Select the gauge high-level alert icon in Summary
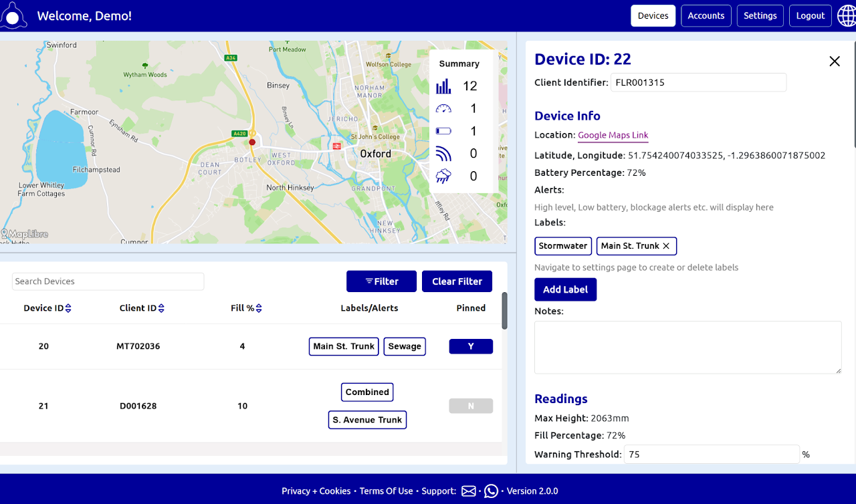The image size is (856, 504). coord(443,108)
